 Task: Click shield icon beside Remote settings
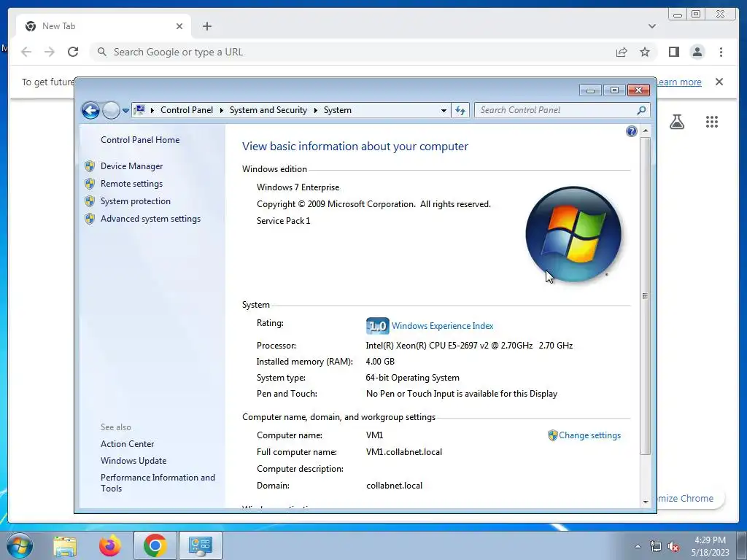tap(90, 184)
